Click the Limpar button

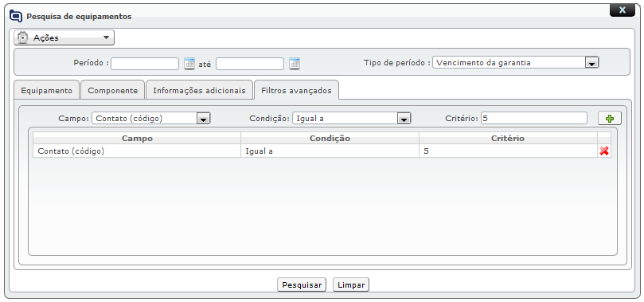(x=351, y=284)
